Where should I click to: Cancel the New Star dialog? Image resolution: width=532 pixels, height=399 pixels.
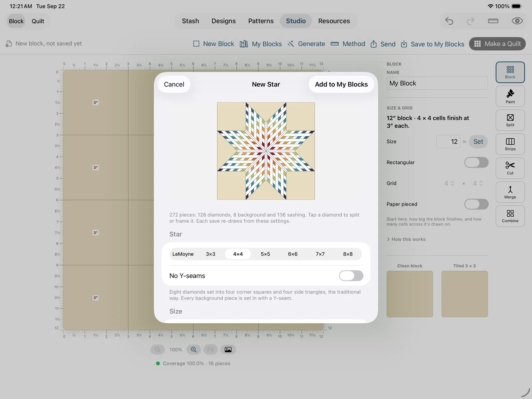click(x=174, y=84)
